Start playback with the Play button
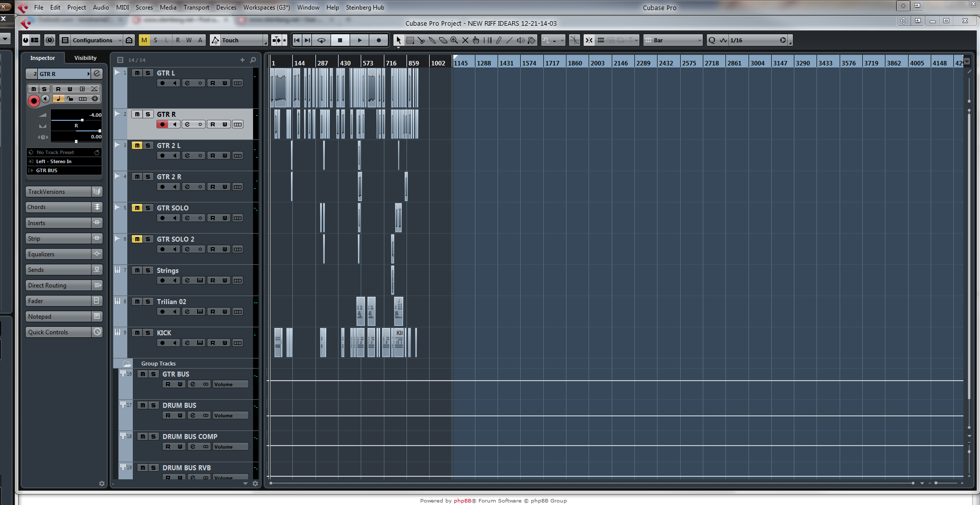Image resolution: width=980 pixels, height=505 pixels. pos(359,40)
